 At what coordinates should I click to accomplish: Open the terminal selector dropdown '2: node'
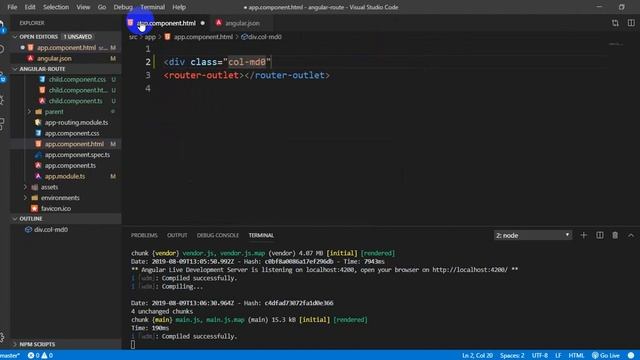click(533, 236)
